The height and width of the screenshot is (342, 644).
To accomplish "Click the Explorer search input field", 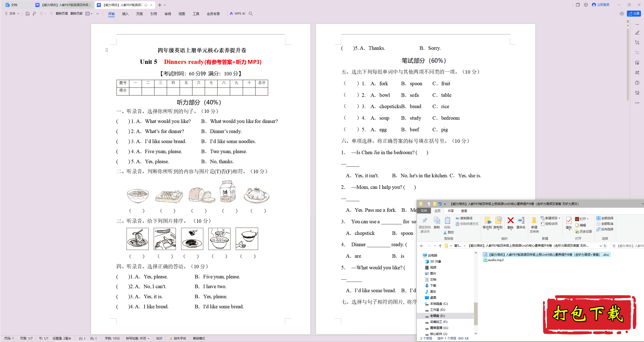I will (x=627, y=246).
